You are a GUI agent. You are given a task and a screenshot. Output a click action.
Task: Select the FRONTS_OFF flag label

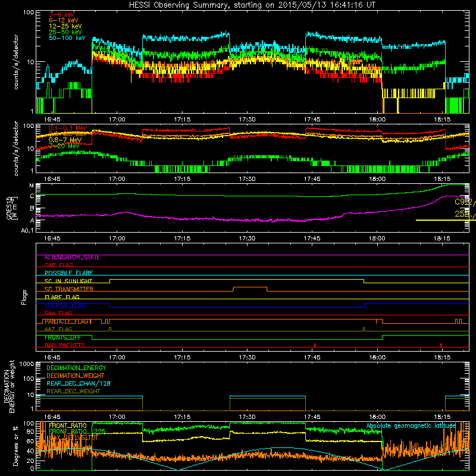pyautogui.click(x=62, y=337)
